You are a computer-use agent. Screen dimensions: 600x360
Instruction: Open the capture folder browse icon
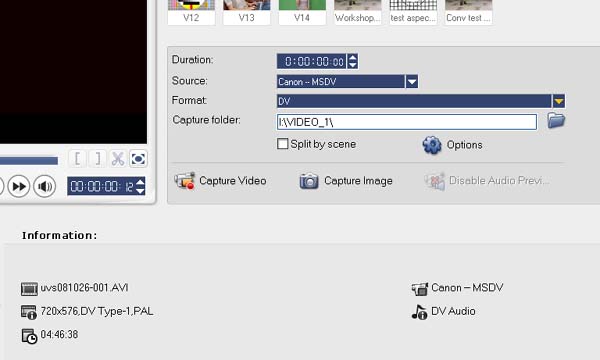(x=556, y=121)
